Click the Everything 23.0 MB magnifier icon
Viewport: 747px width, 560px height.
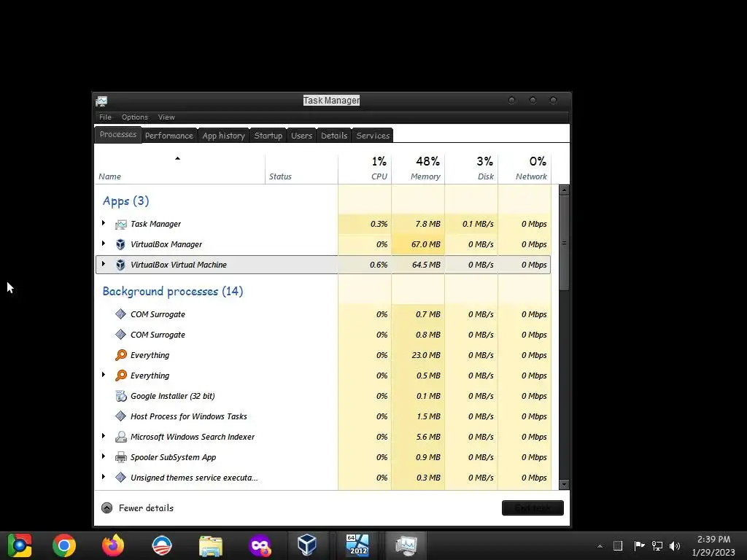pyautogui.click(x=121, y=355)
